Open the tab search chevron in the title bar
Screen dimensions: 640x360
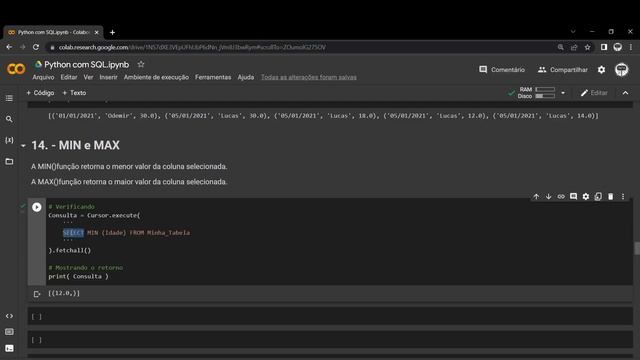click(x=573, y=31)
